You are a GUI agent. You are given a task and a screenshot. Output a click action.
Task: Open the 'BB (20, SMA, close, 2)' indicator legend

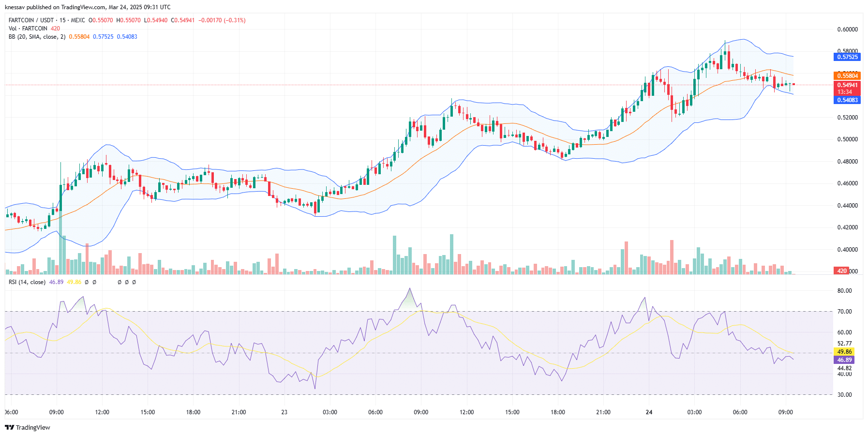point(37,37)
